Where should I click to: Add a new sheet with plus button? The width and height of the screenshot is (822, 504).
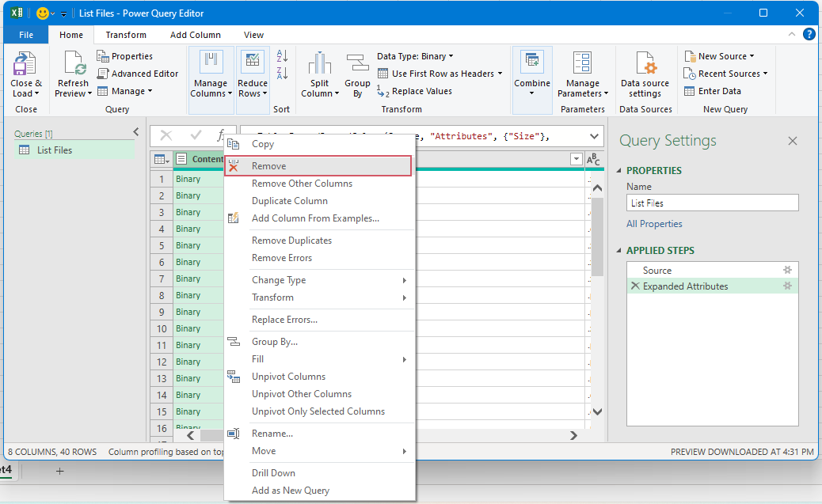coord(59,471)
